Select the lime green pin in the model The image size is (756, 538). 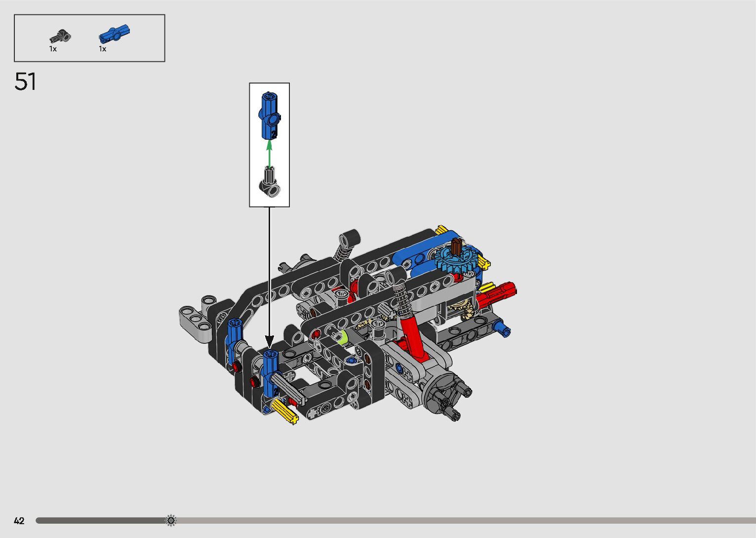[x=341, y=337]
